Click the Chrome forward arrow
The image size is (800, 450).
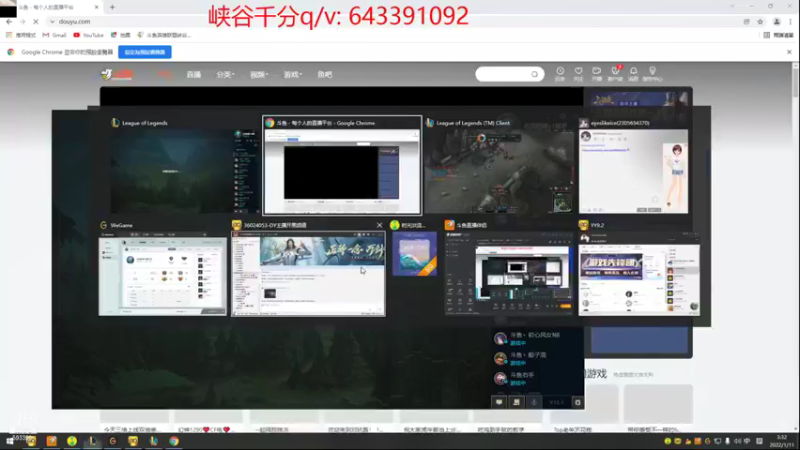click(x=22, y=21)
